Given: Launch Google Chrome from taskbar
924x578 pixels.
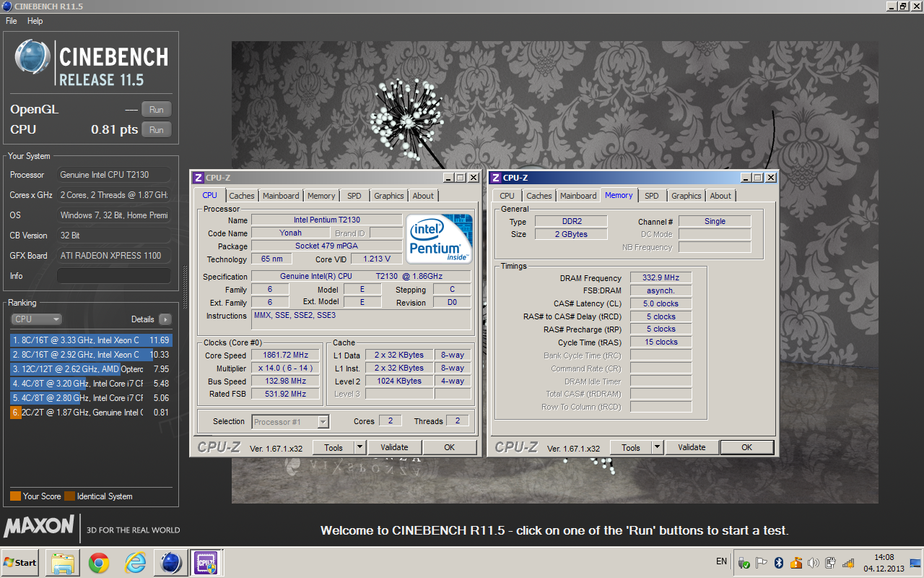Looking at the screenshot, I should (99, 562).
